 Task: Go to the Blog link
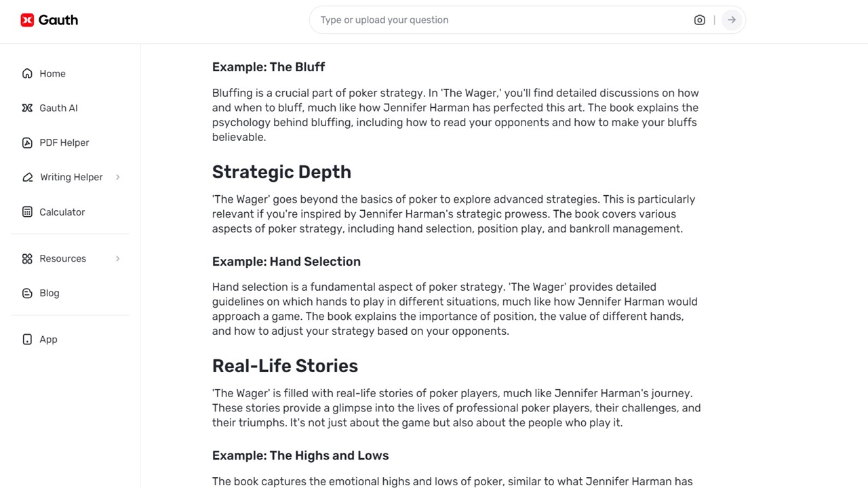click(50, 293)
